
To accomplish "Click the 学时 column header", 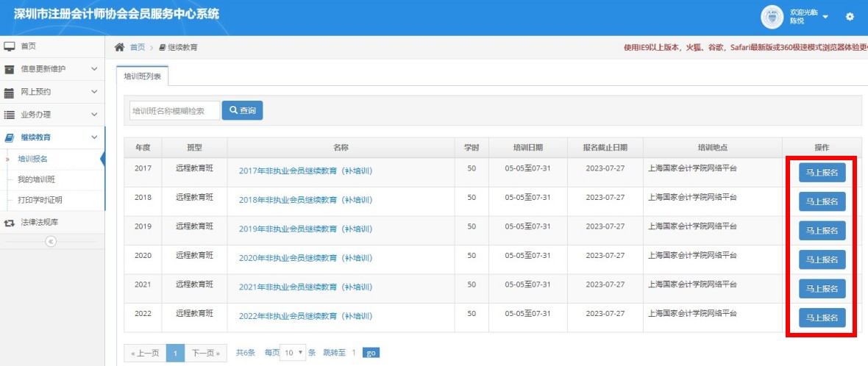I will [471, 148].
